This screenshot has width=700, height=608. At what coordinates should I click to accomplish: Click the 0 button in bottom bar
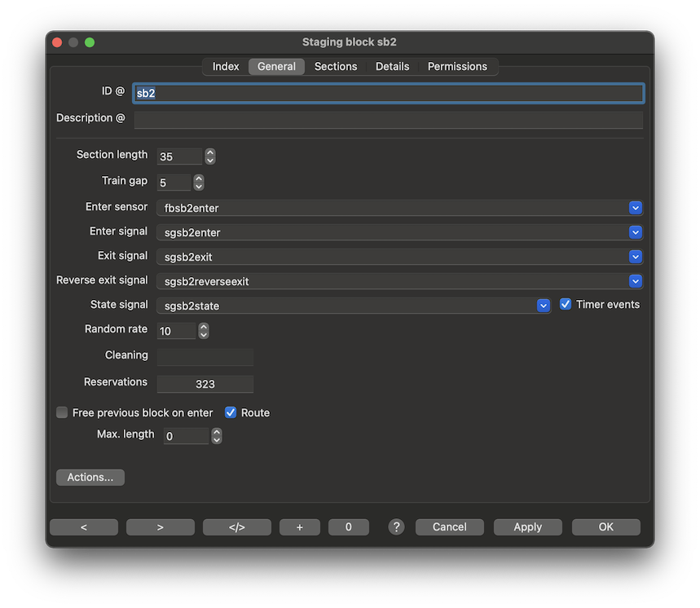coord(349,527)
